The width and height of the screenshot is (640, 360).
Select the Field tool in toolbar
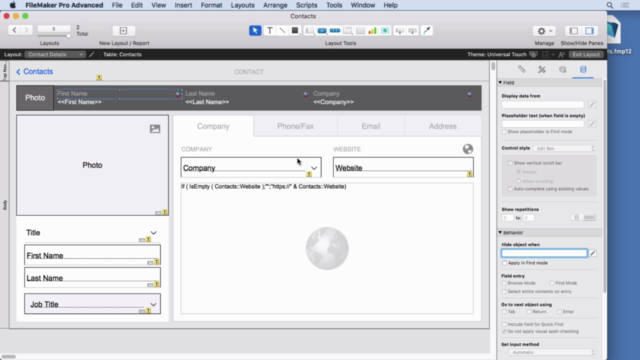(x=400, y=31)
